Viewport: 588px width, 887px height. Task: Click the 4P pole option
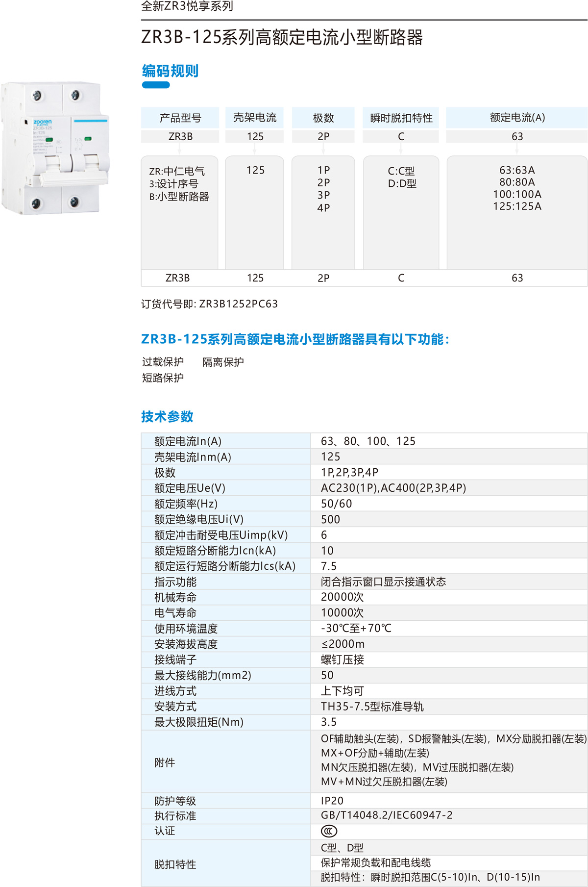click(323, 208)
